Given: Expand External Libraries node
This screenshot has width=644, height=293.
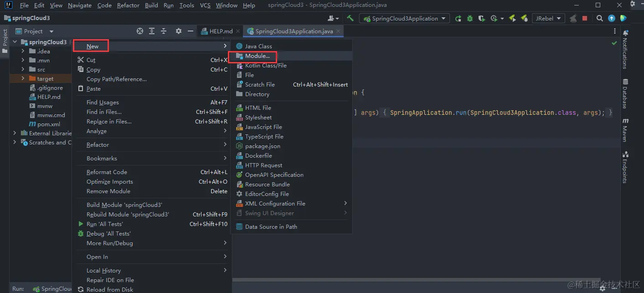Looking at the screenshot, I should (15, 133).
